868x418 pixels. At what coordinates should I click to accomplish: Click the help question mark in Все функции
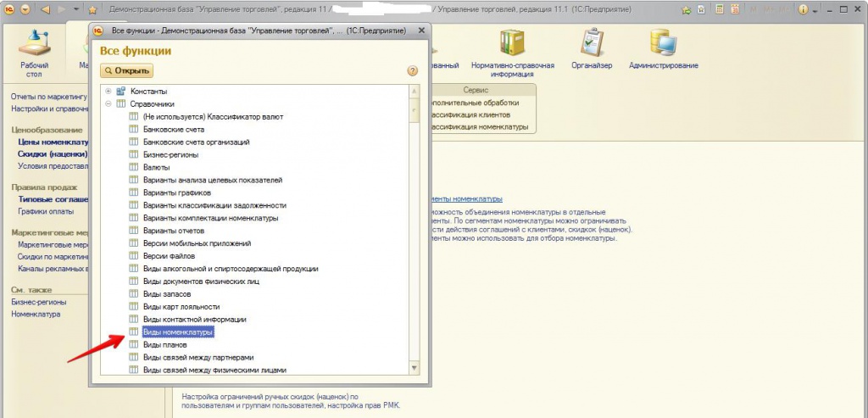click(413, 71)
